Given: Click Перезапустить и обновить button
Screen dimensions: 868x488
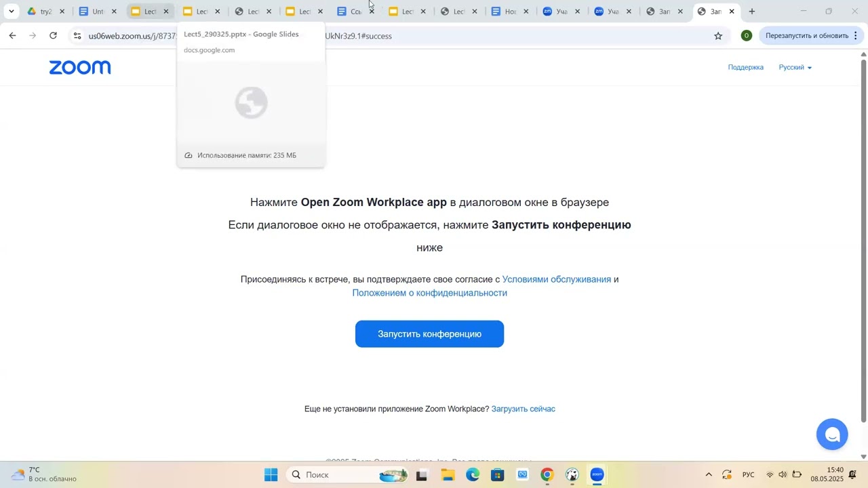Looking at the screenshot, I should (x=807, y=36).
